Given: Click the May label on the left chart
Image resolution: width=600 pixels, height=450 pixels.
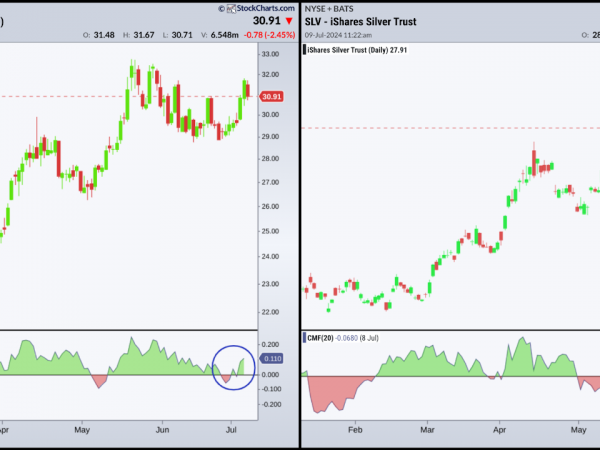Looking at the screenshot, I should point(82,430).
